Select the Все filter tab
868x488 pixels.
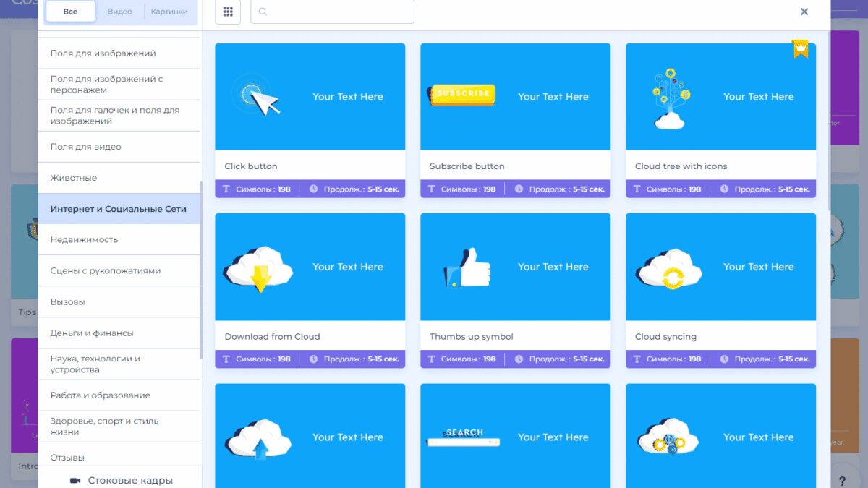[70, 12]
